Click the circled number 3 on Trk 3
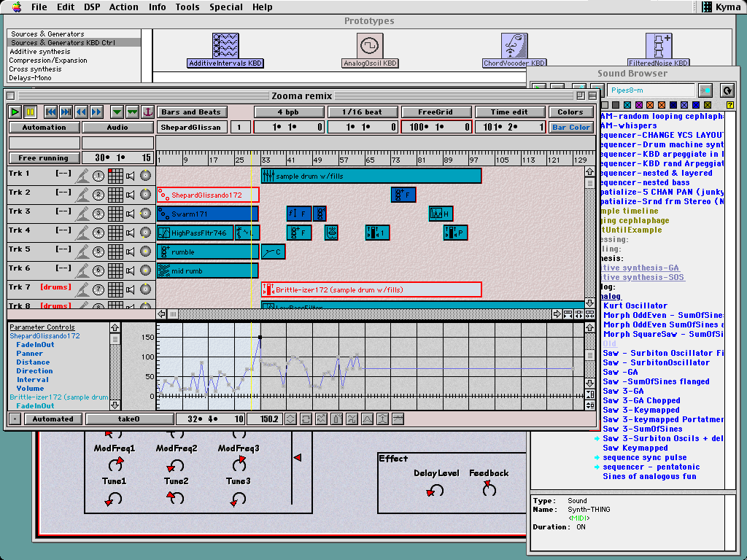Image resolution: width=747 pixels, height=560 pixels. 98,214
